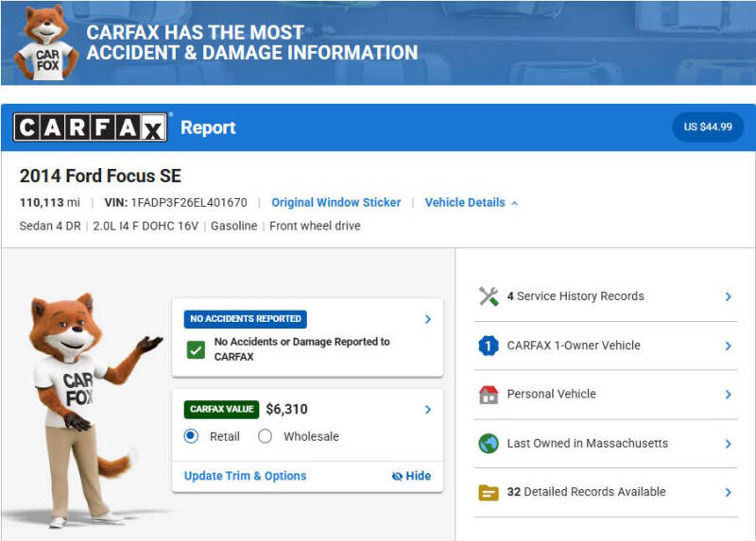Viewport: 756px width, 541px height.
Task: Select the Retail radio button
Action: coord(191,436)
